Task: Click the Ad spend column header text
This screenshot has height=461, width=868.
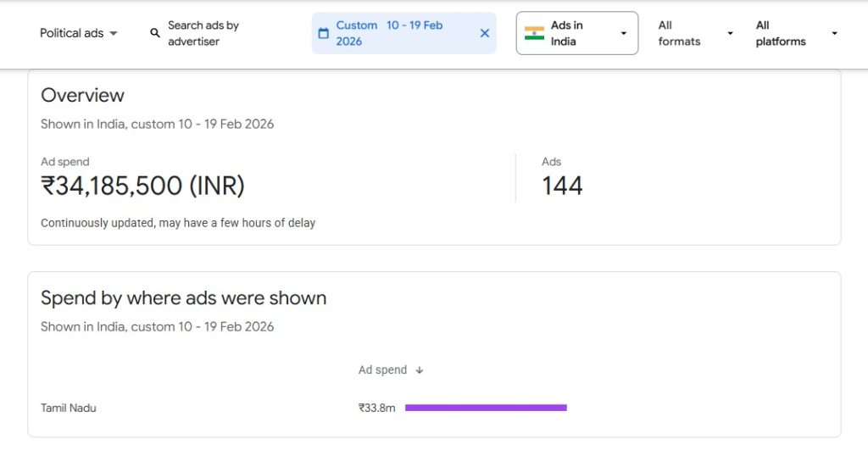Action: point(382,370)
